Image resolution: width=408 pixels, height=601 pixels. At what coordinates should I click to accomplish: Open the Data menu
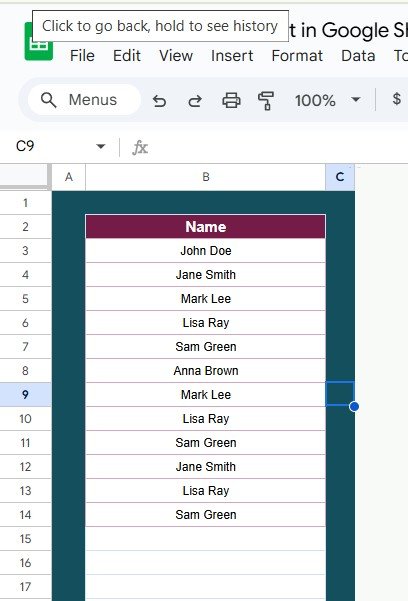point(358,56)
